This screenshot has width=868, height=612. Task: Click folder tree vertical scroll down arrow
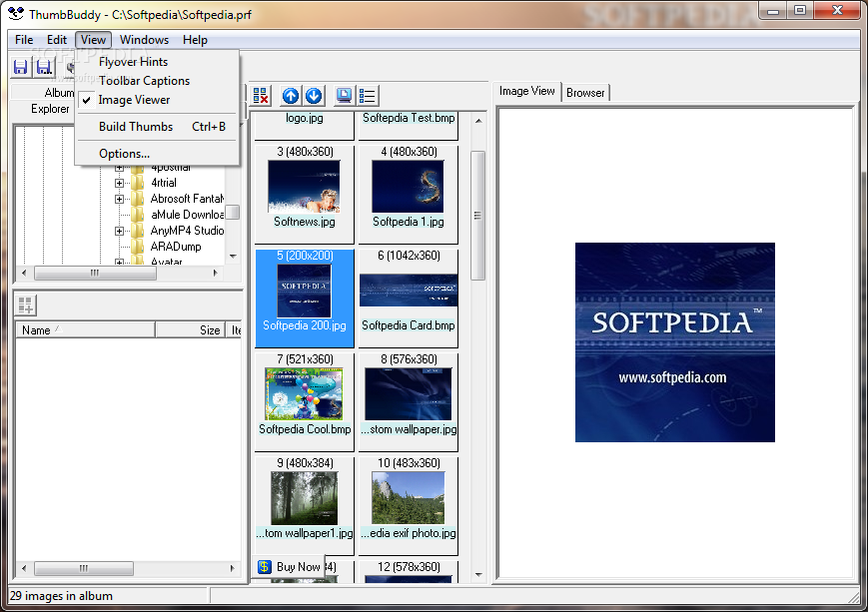coord(233,257)
